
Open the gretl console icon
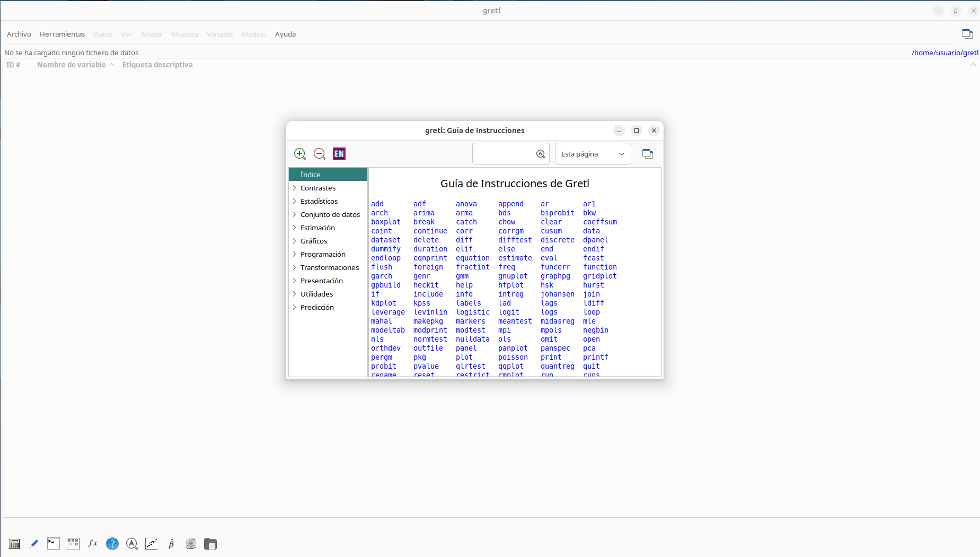(x=53, y=544)
